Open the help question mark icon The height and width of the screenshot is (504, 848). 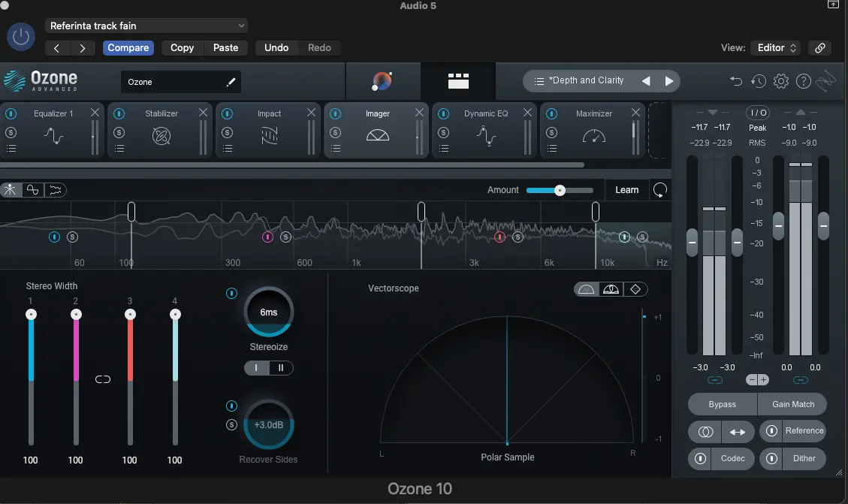[x=803, y=81]
